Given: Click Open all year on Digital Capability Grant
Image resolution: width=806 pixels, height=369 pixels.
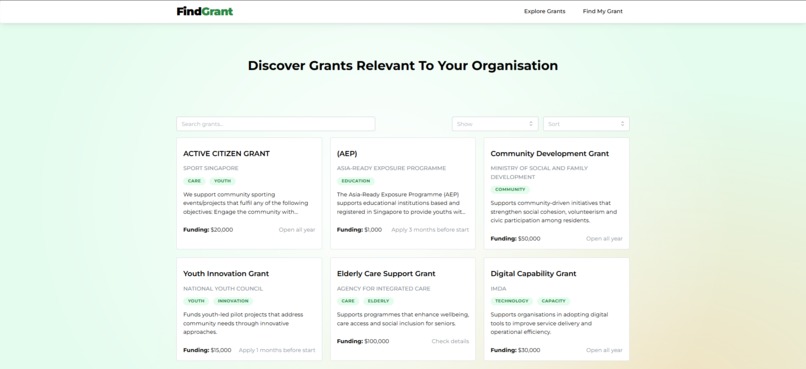Looking at the screenshot, I should [x=604, y=350].
